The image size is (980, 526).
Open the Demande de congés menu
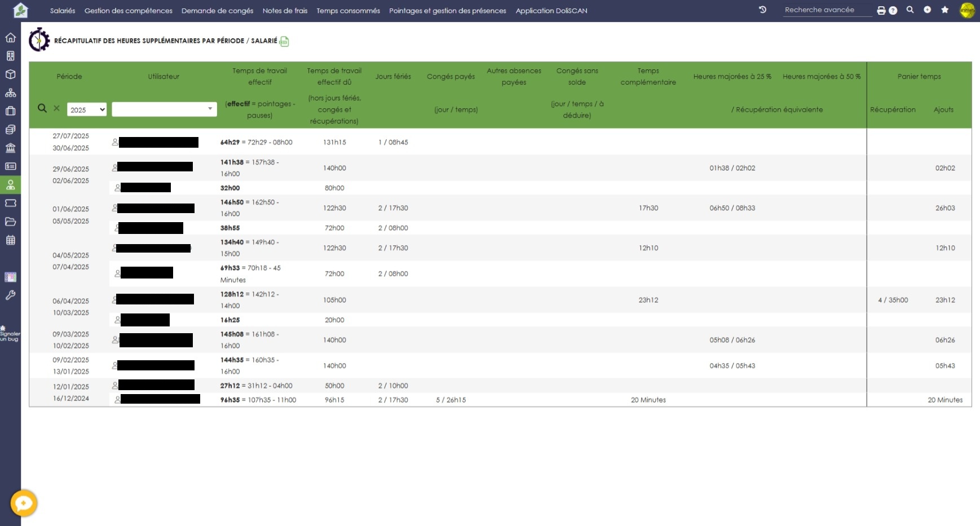pos(217,11)
